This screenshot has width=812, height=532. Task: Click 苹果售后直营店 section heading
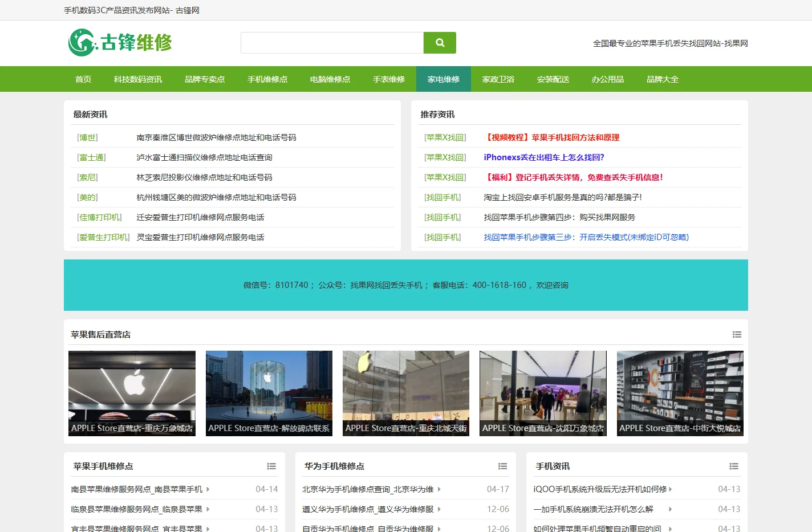tap(101, 335)
